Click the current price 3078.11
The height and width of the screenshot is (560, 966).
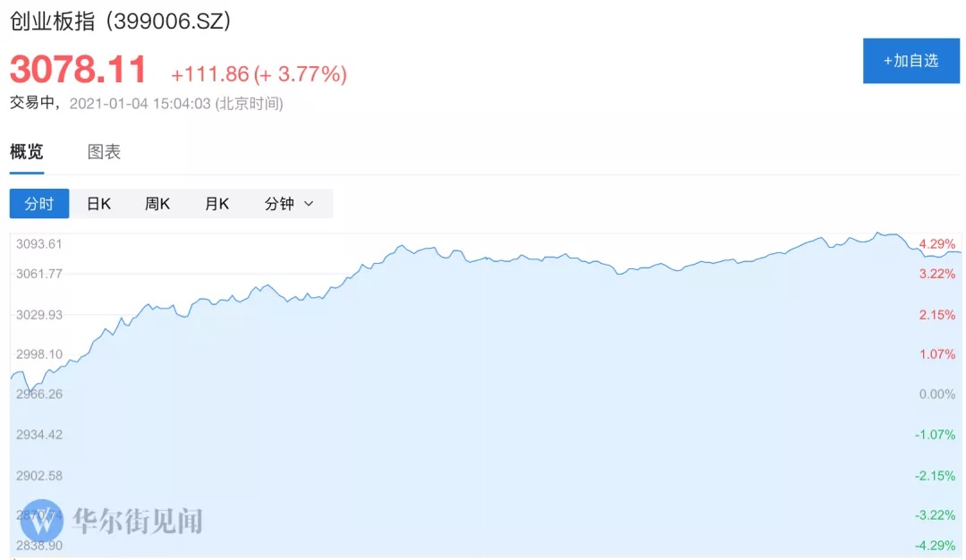pyautogui.click(x=78, y=68)
